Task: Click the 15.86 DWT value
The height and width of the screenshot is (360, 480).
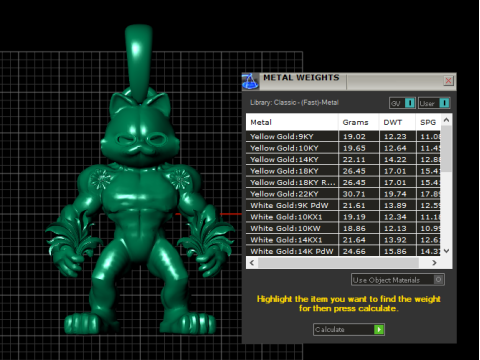Action: (x=395, y=251)
